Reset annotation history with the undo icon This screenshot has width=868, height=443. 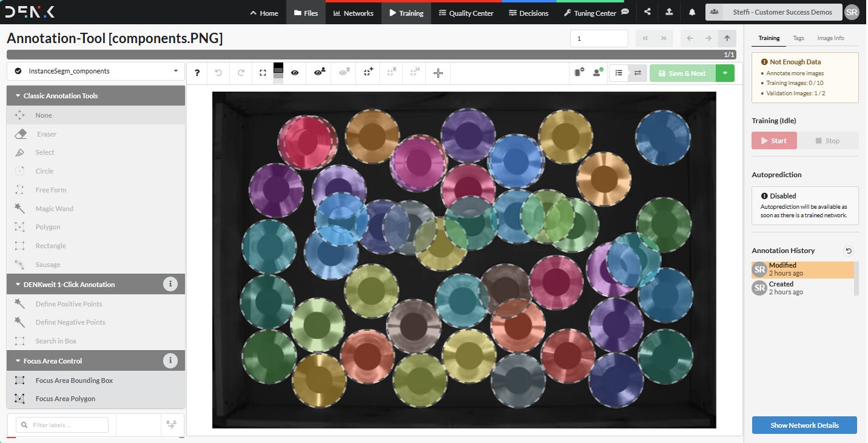(x=849, y=251)
